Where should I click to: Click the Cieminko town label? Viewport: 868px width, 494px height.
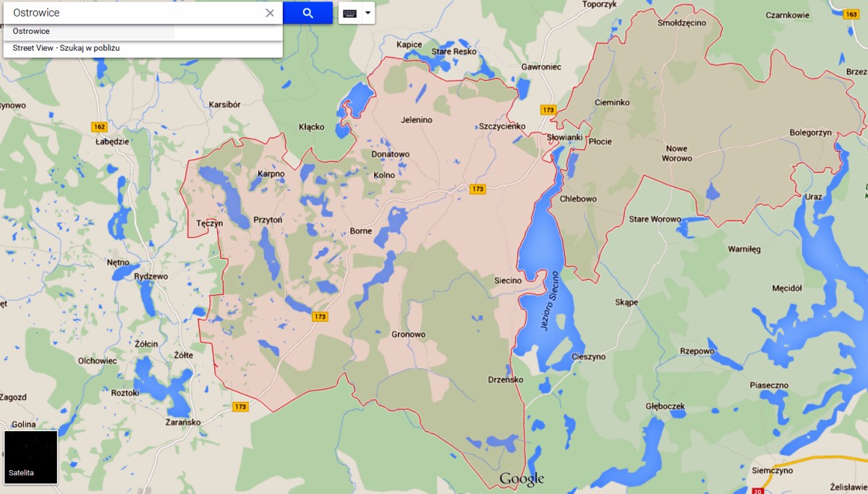pos(612,103)
